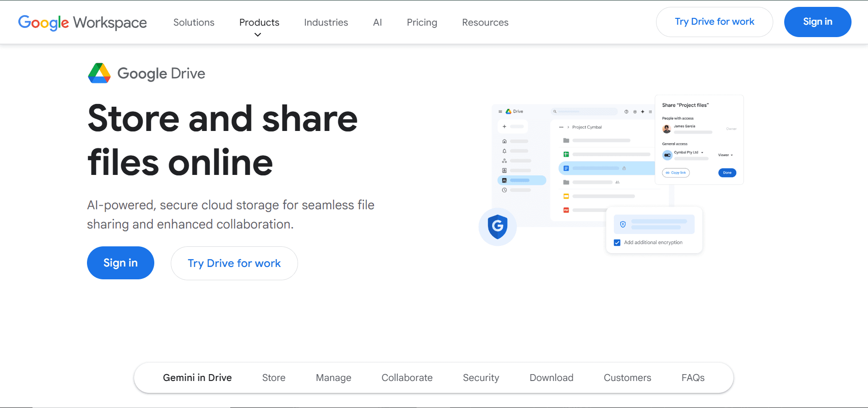Image resolution: width=868 pixels, height=408 pixels.
Task: Click Sign in button in header
Action: click(x=818, y=22)
